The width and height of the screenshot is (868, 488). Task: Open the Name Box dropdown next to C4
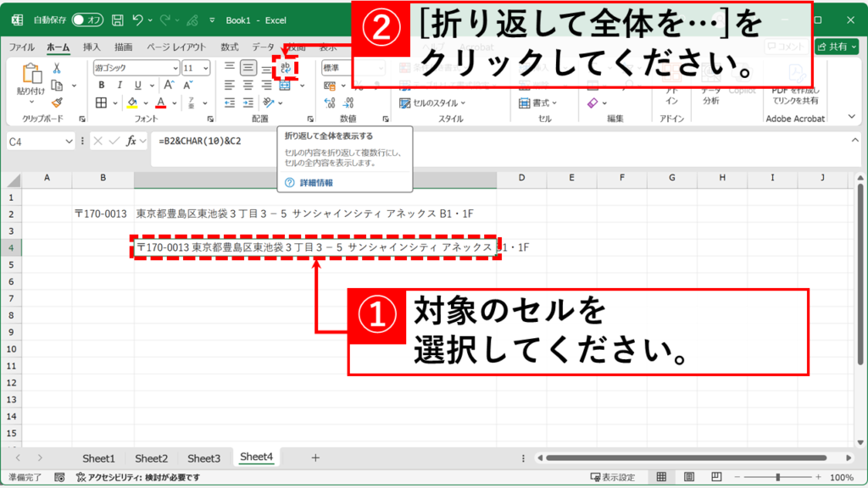tap(69, 141)
